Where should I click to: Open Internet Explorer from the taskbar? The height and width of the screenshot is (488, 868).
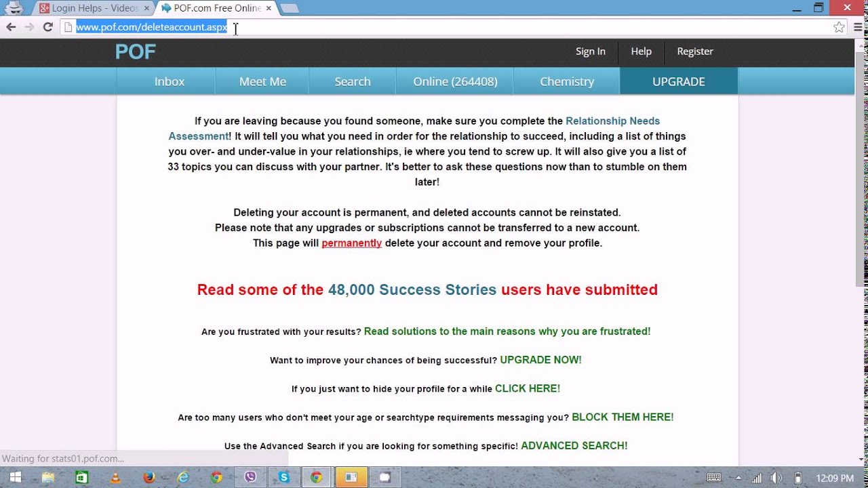[x=183, y=477]
